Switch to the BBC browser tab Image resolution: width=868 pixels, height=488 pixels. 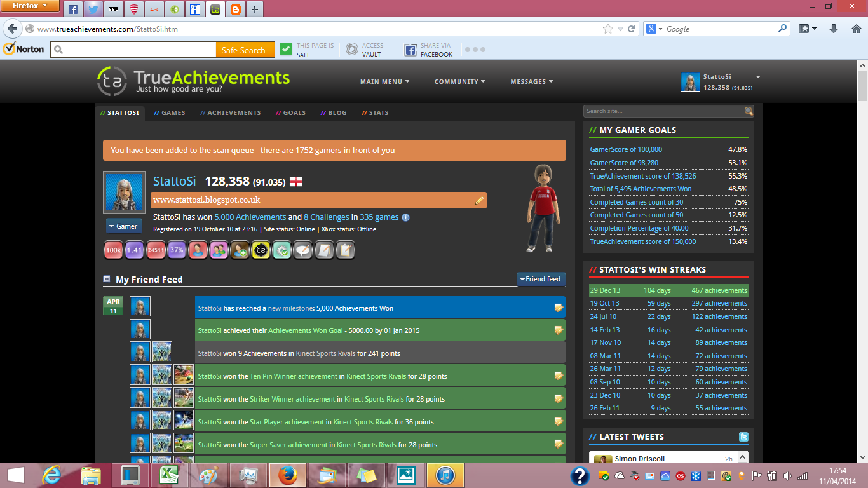click(x=114, y=10)
